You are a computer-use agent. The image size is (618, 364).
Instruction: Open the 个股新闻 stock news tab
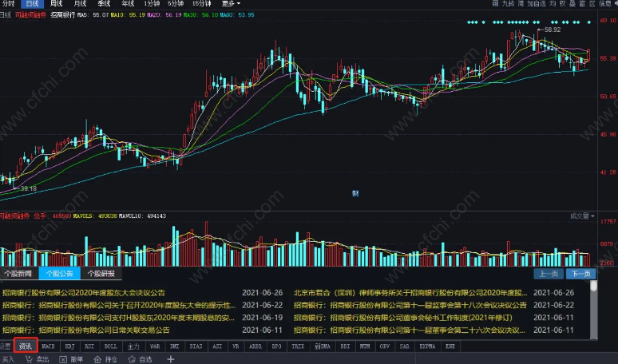[x=18, y=273]
